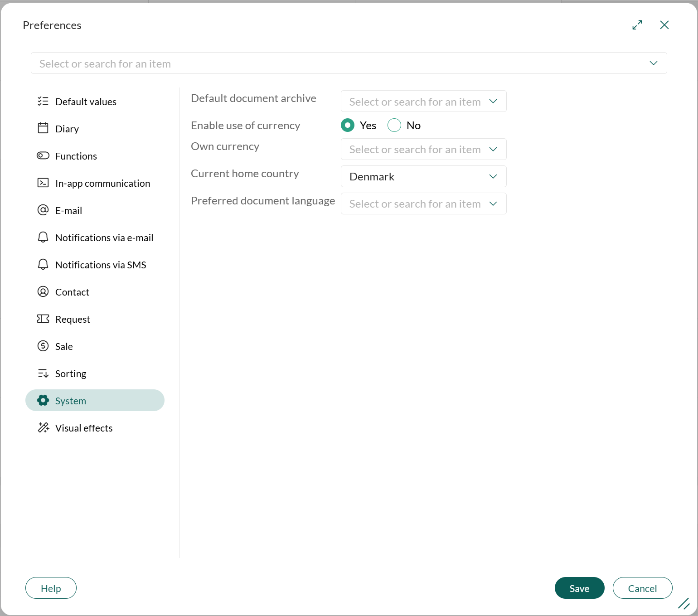Click the top preferences search field

pos(340,63)
